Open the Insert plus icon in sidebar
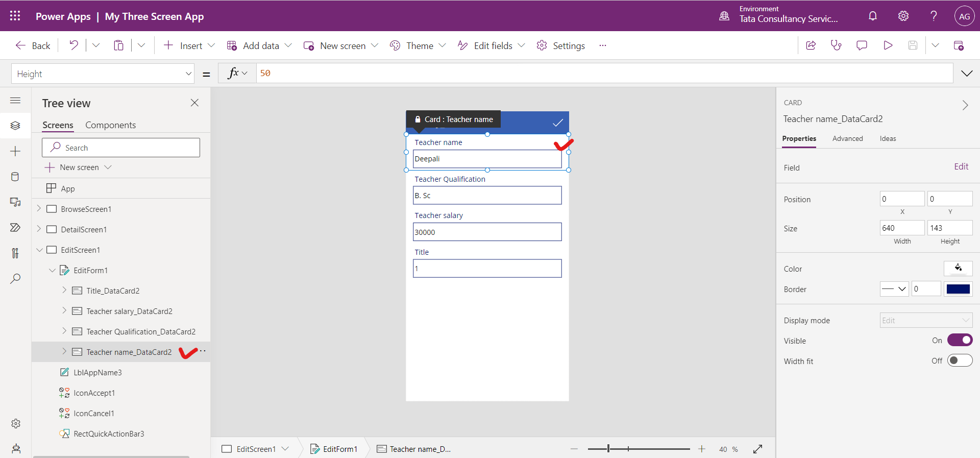Screen dimensions: 980x458 click(x=15, y=151)
